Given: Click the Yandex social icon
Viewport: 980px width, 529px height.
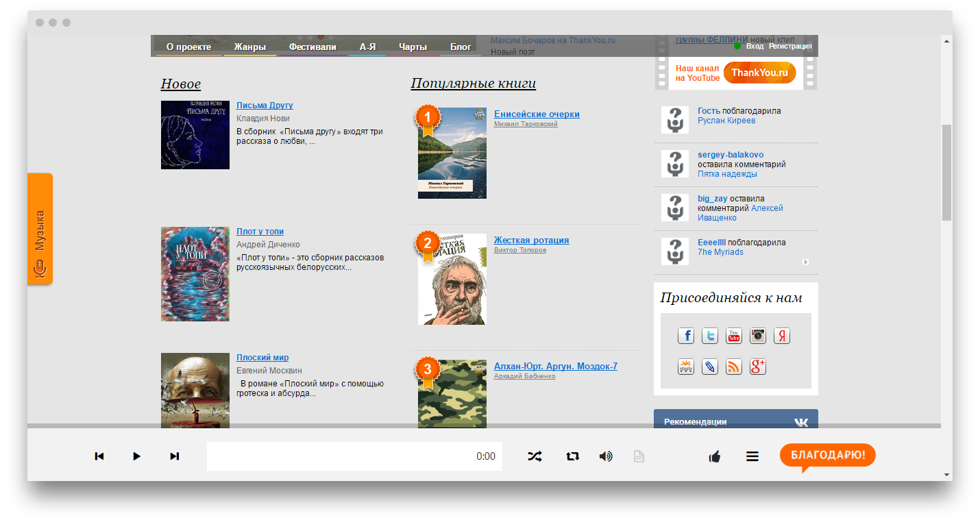Looking at the screenshot, I should pyautogui.click(x=782, y=336).
